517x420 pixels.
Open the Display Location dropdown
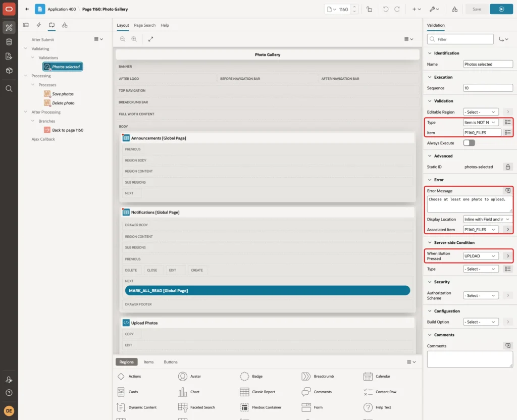click(488, 219)
